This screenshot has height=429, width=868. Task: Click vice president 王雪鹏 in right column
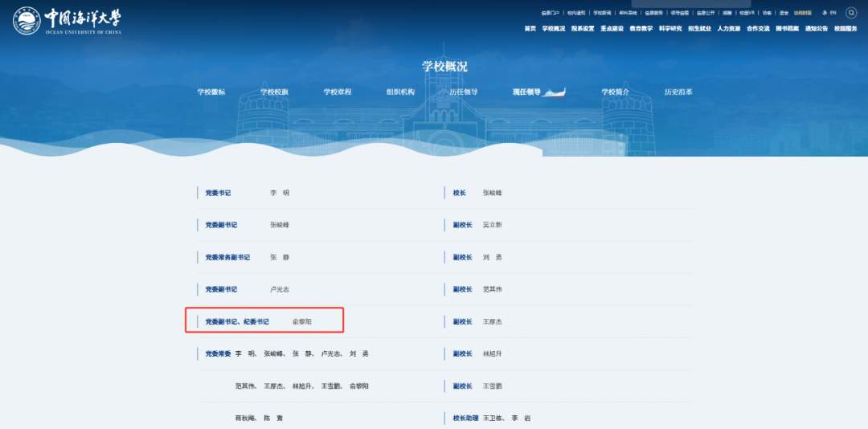[493, 386]
